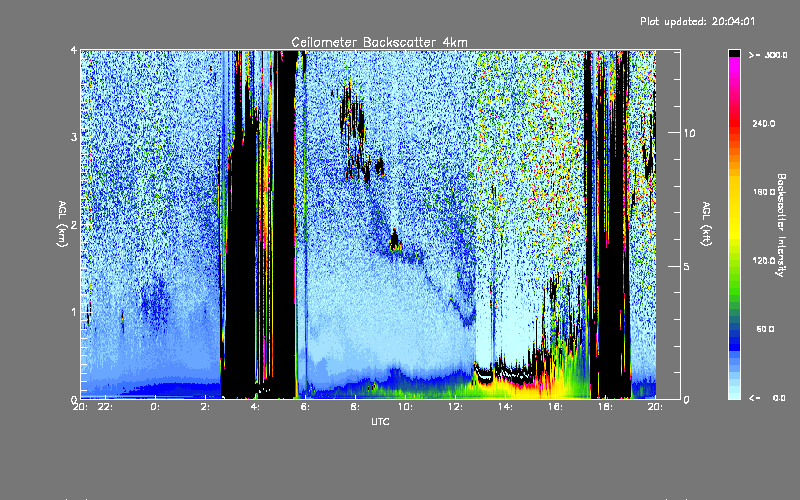This screenshot has height=500, width=800.
Task: Click the "22:" time tick label
Action: (106, 407)
